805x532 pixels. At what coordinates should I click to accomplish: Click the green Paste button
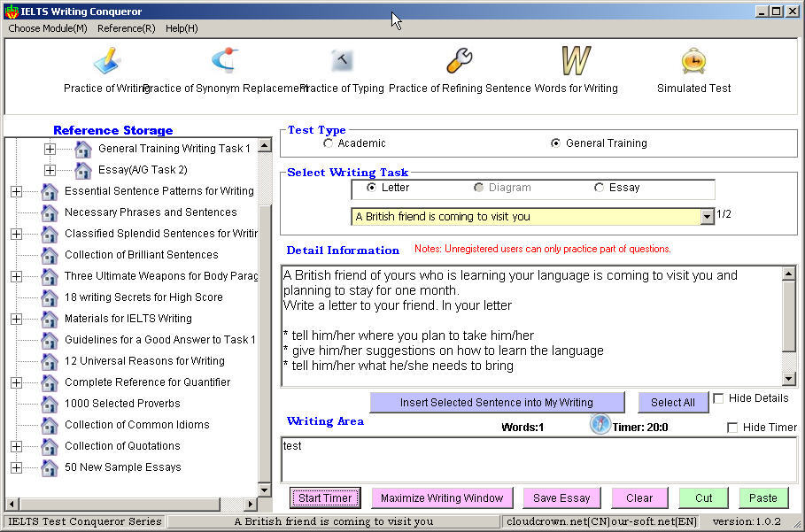tap(762, 498)
